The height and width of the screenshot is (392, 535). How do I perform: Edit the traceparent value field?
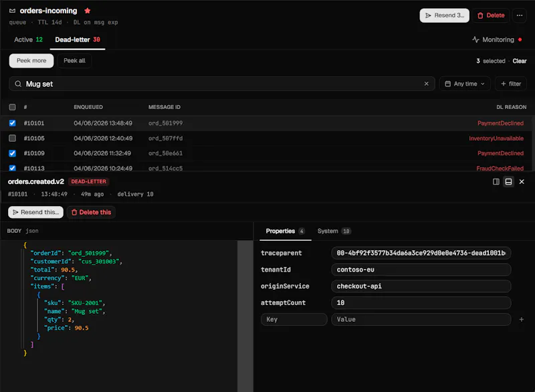point(421,253)
